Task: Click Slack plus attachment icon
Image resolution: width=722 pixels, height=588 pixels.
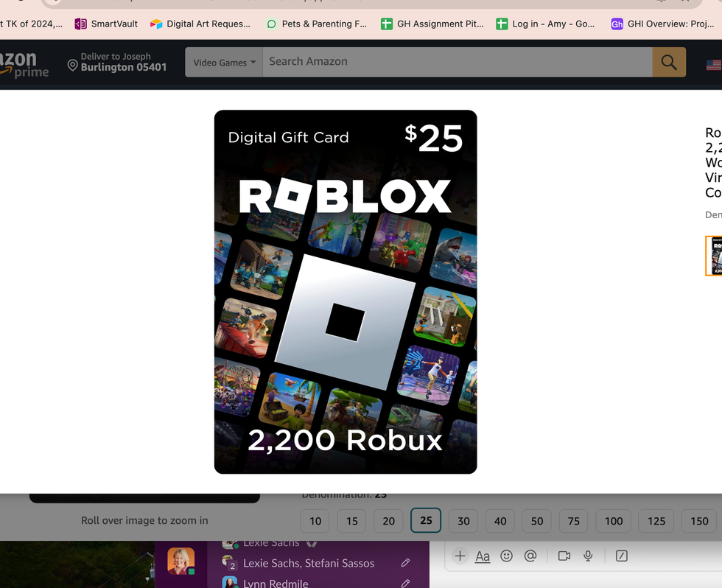Action: tap(460, 556)
